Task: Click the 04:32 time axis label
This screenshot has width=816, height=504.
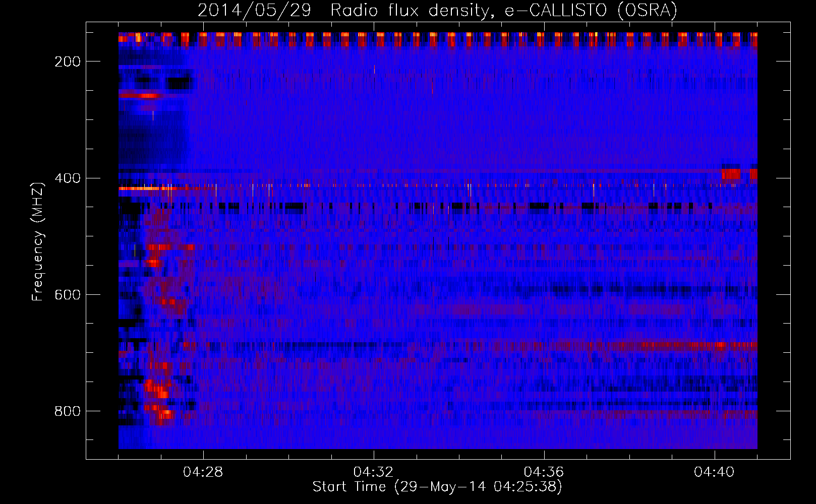Action: tap(374, 472)
